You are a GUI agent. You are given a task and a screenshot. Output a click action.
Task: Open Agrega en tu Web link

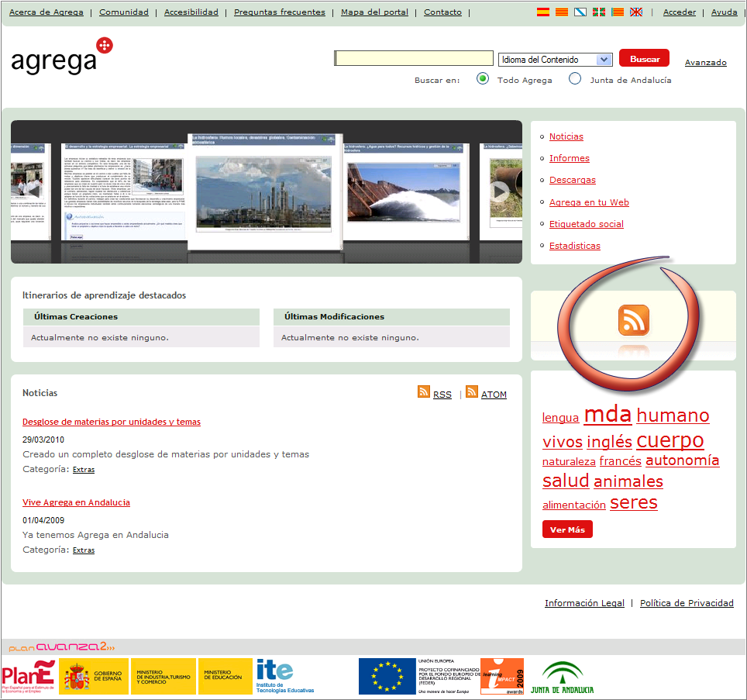[x=589, y=202]
